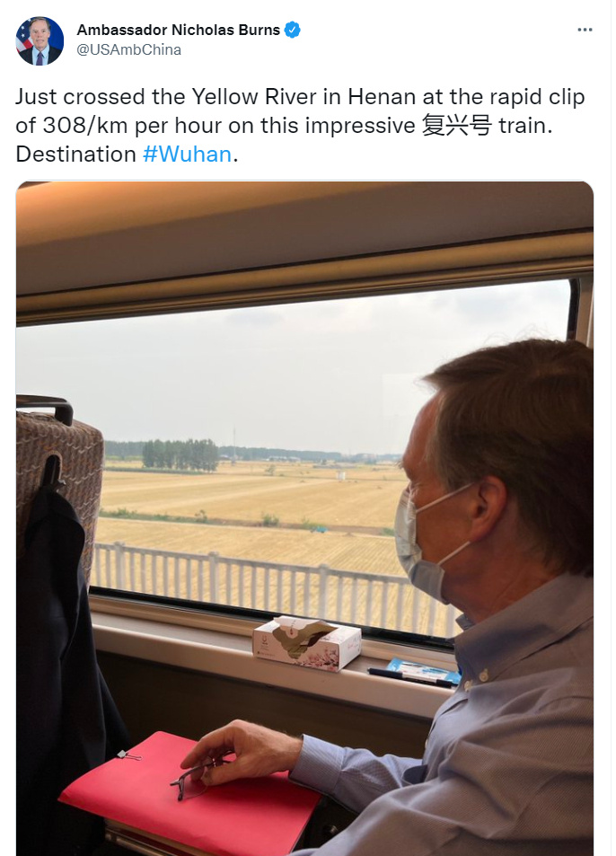
Task: Open the three-dot more options menu
Action: point(585,30)
